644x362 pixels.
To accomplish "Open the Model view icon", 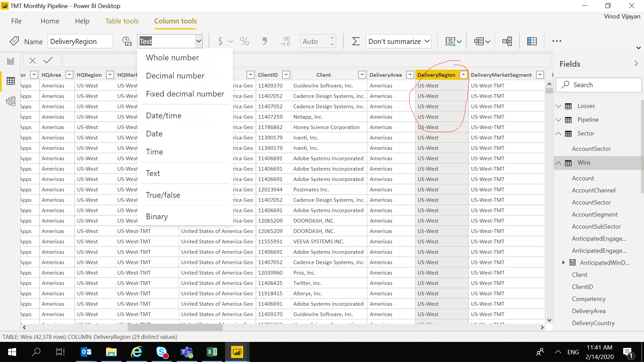I will tap(11, 101).
